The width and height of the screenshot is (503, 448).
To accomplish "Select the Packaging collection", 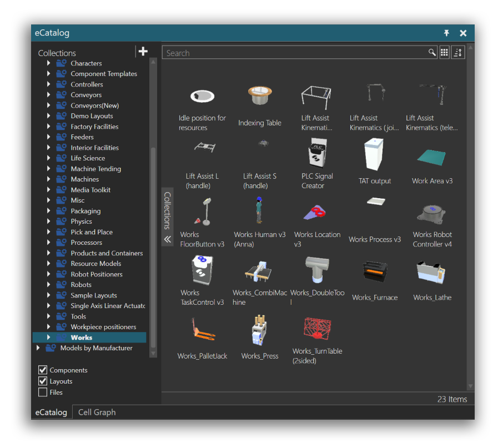I will [x=85, y=211].
